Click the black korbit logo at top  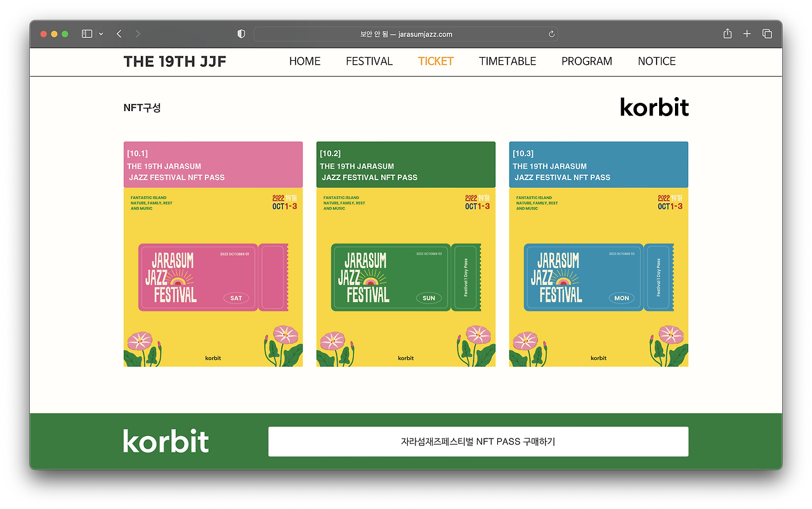pos(654,107)
